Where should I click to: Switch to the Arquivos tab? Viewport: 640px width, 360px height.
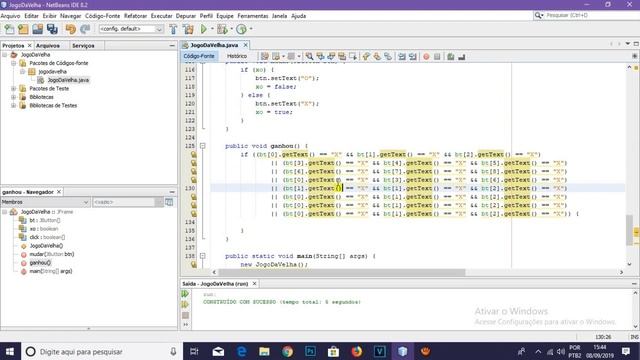(x=48, y=46)
